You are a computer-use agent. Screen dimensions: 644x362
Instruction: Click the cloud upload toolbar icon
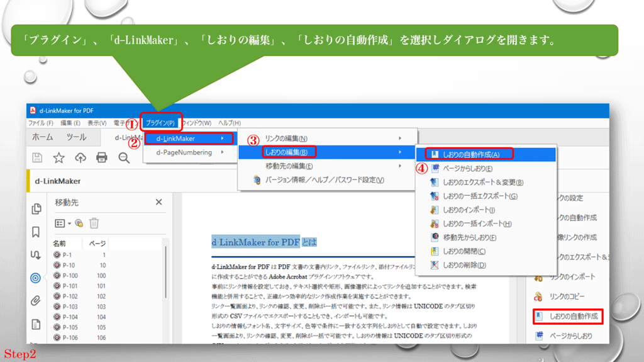tap(80, 157)
